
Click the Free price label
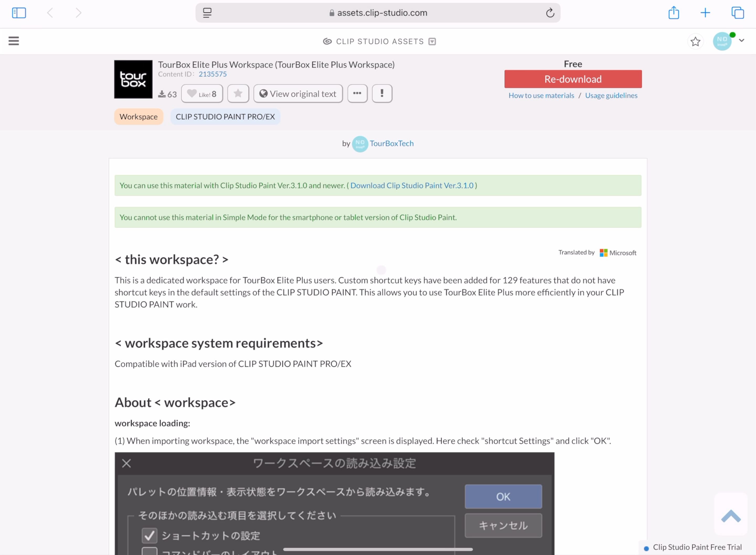pyautogui.click(x=573, y=64)
